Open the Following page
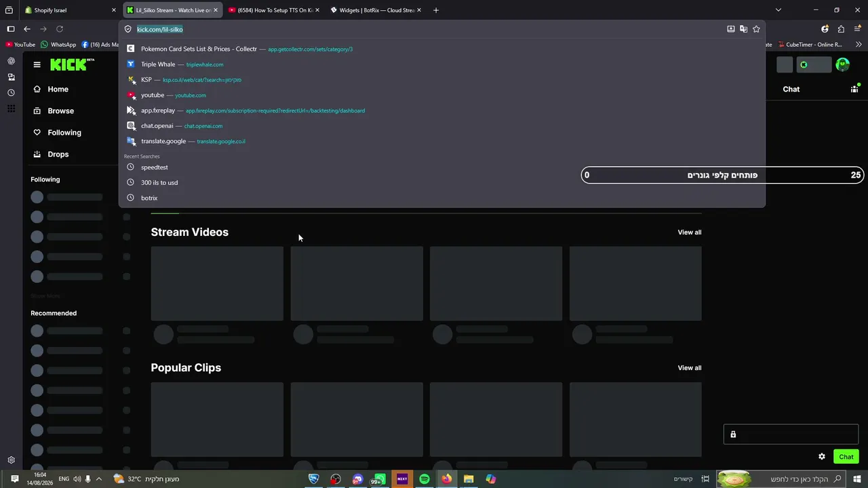The image size is (868, 488). 57,132
